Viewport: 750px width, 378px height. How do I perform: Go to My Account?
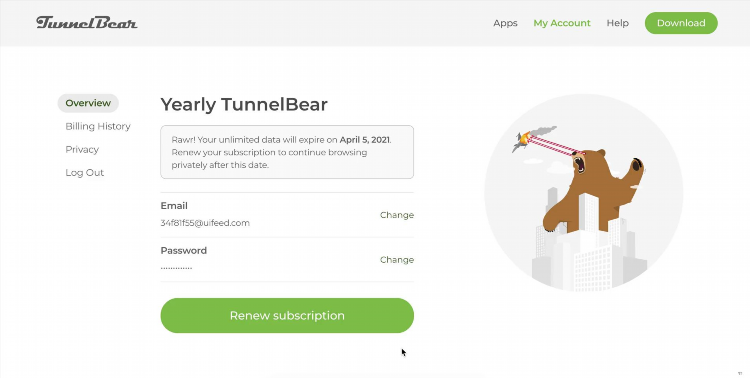click(562, 23)
